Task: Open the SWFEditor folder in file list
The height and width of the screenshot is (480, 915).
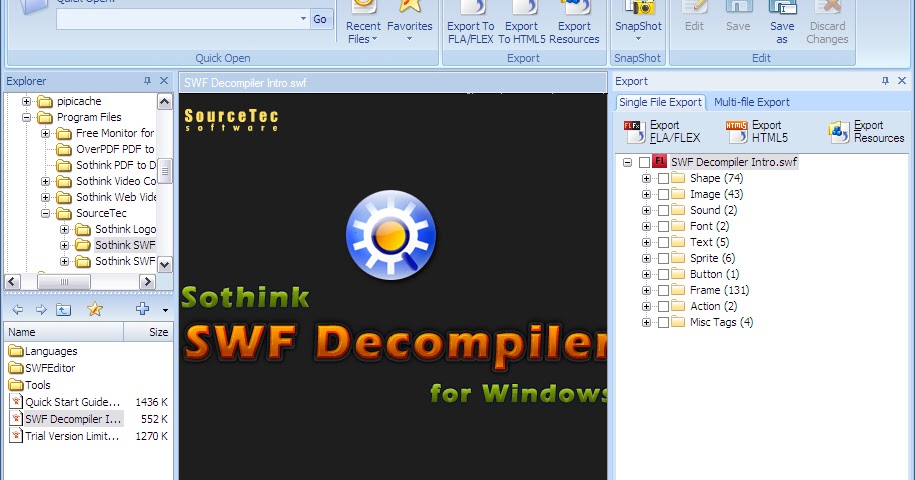Action: [x=42, y=368]
